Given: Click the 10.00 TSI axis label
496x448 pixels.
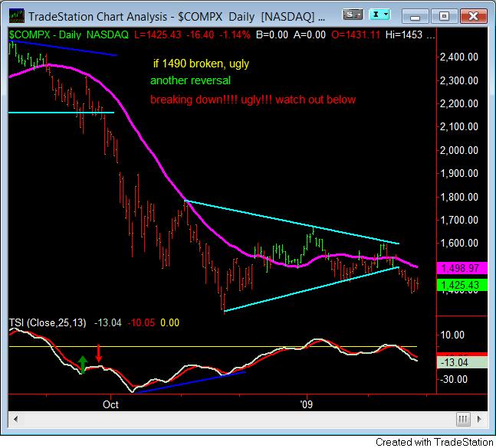Looking at the screenshot, I should point(452,335).
